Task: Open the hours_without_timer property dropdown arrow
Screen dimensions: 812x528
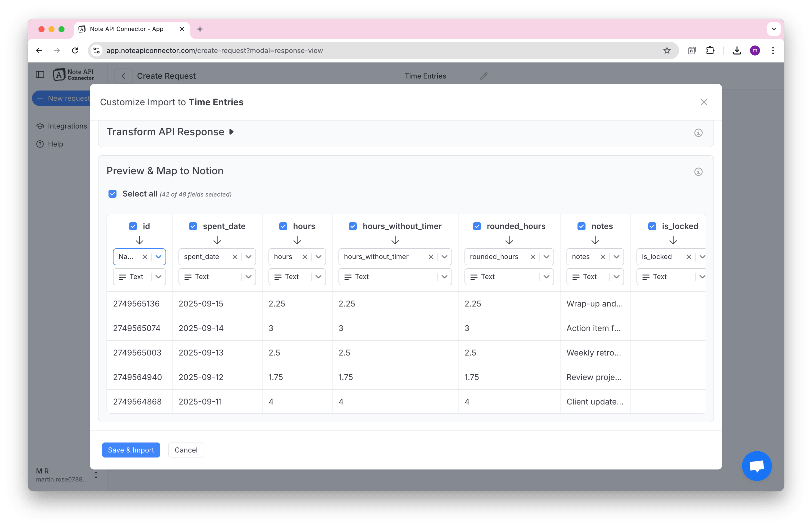Action: [x=444, y=256]
